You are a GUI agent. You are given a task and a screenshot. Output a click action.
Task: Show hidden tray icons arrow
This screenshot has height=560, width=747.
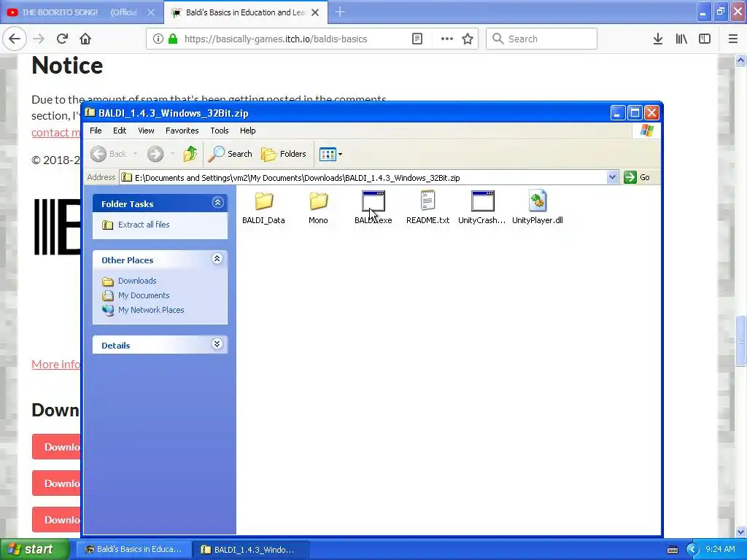pos(692,550)
